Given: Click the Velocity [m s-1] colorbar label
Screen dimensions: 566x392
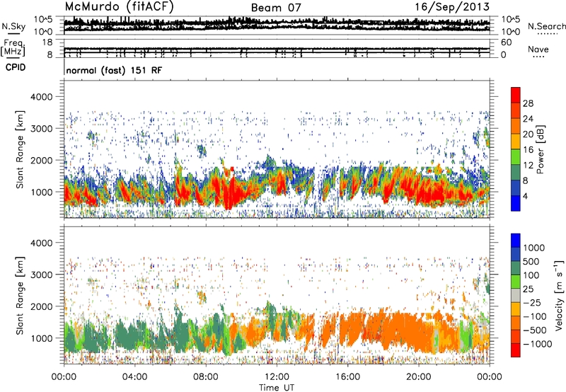Looking at the screenshot, I should (558, 296).
